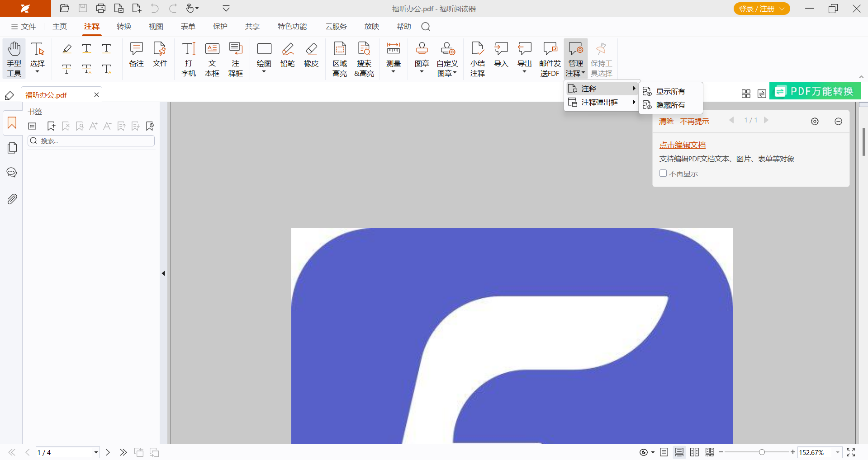Add a Note (备注) comment
Screen dimensions: 868x460
click(136, 55)
